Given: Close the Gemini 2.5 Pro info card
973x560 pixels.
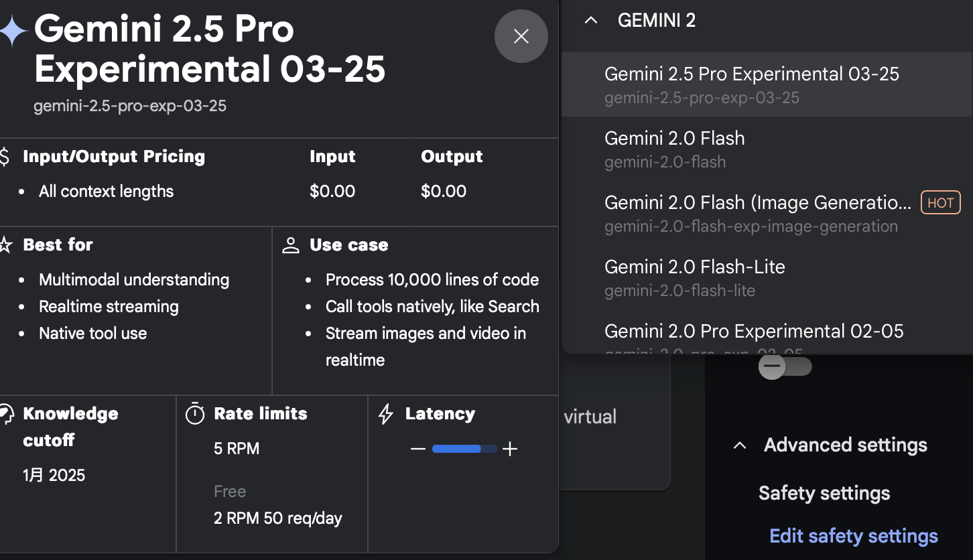Looking at the screenshot, I should coord(521,36).
